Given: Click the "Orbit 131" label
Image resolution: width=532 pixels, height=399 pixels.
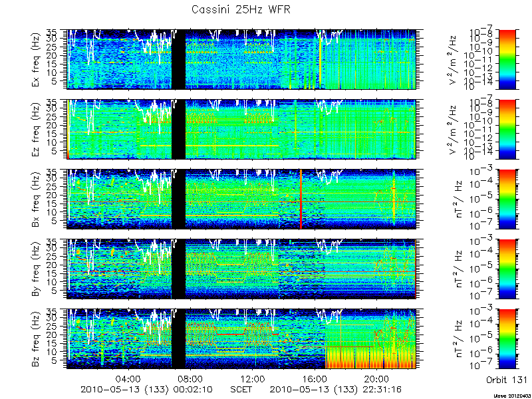Looking at the screenshot, I should click(x=507, y=379).
